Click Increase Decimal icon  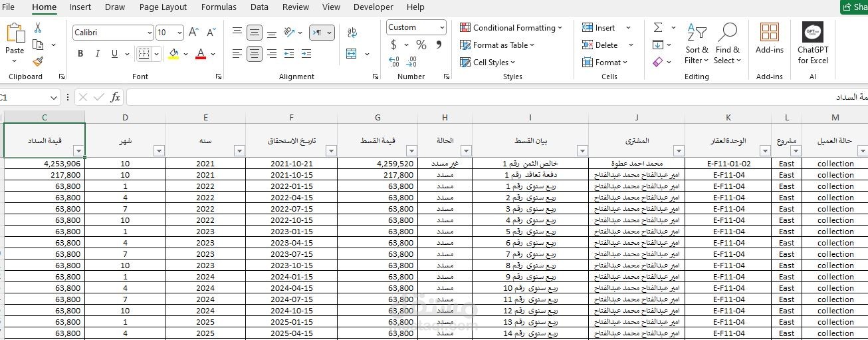click(394, 62)
